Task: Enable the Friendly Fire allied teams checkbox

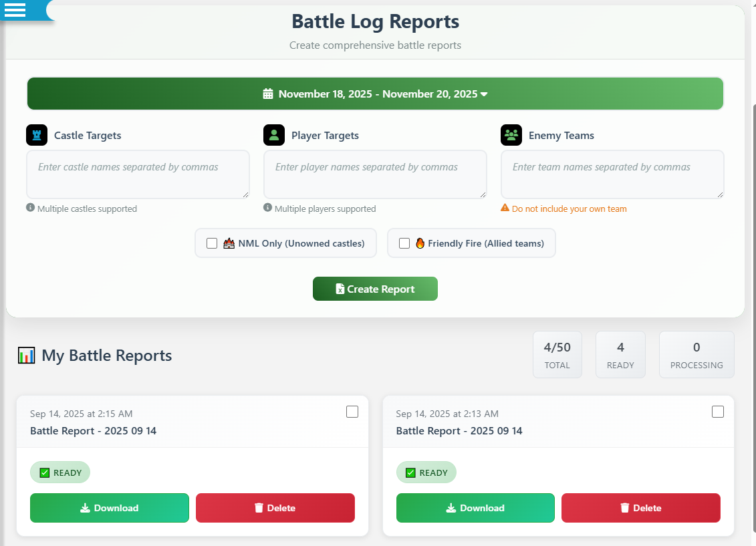Action: tap(404, 243)
